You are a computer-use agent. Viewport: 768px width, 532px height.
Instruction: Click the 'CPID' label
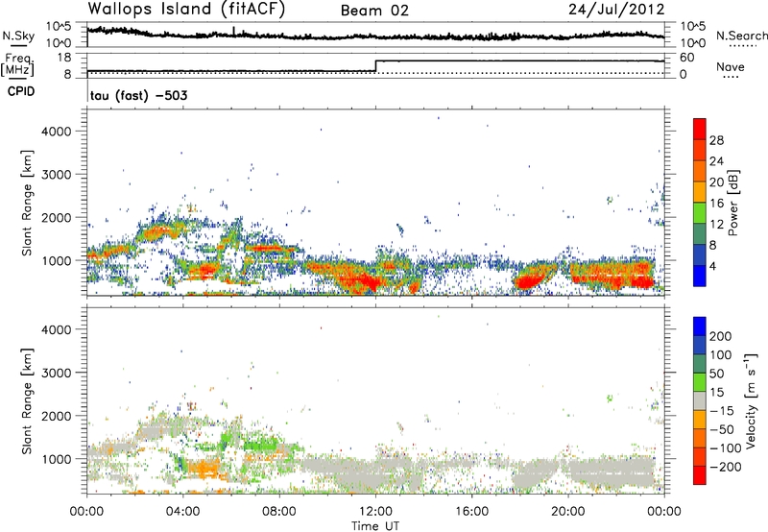click(x=21, y=91)
